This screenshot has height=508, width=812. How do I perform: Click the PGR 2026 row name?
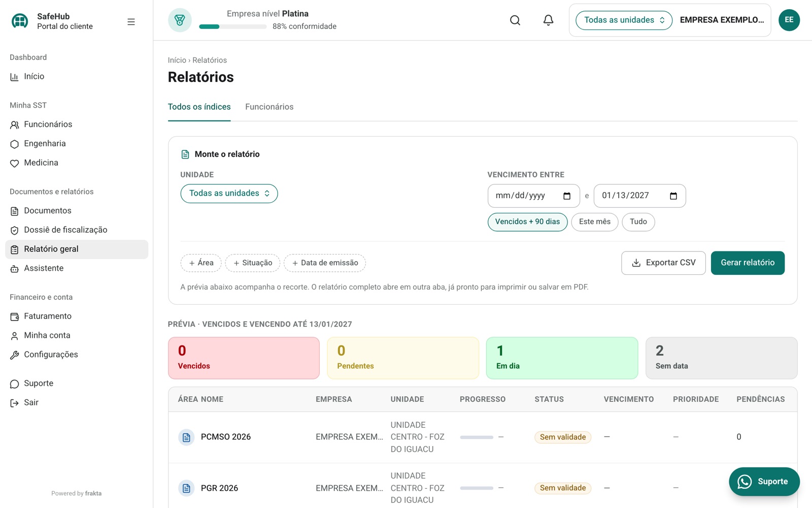coord(219,488)
